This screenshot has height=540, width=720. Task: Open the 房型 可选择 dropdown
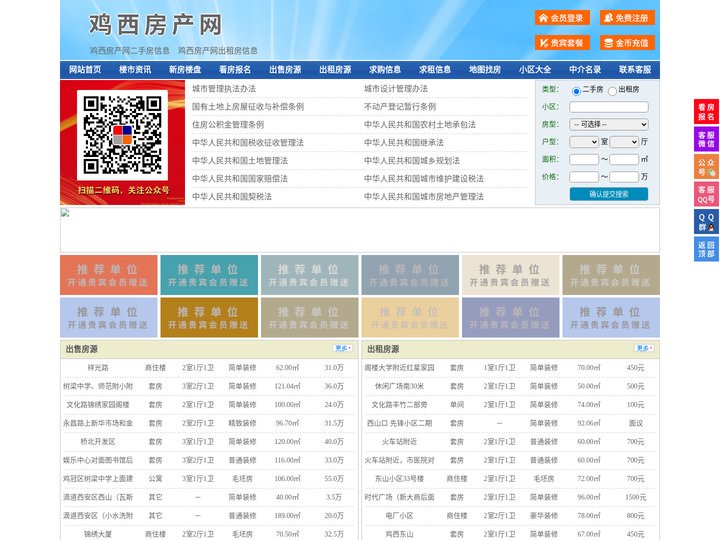(x=609, y=124)
